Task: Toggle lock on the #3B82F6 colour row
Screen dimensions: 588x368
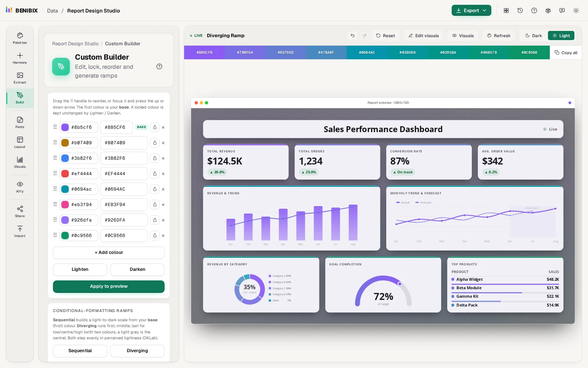Action: click(x=155, y=158)
